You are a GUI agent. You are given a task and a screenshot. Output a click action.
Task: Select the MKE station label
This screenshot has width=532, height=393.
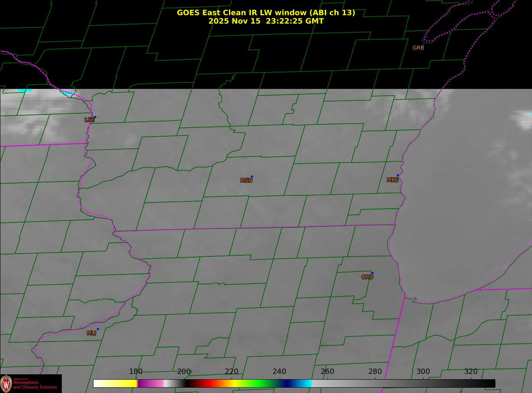(392, 180)
